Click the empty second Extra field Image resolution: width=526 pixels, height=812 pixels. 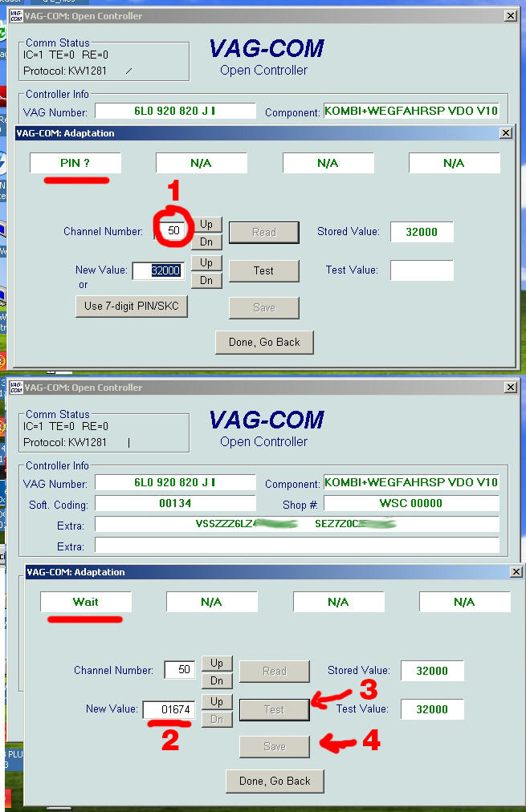(x=297, y=545)
